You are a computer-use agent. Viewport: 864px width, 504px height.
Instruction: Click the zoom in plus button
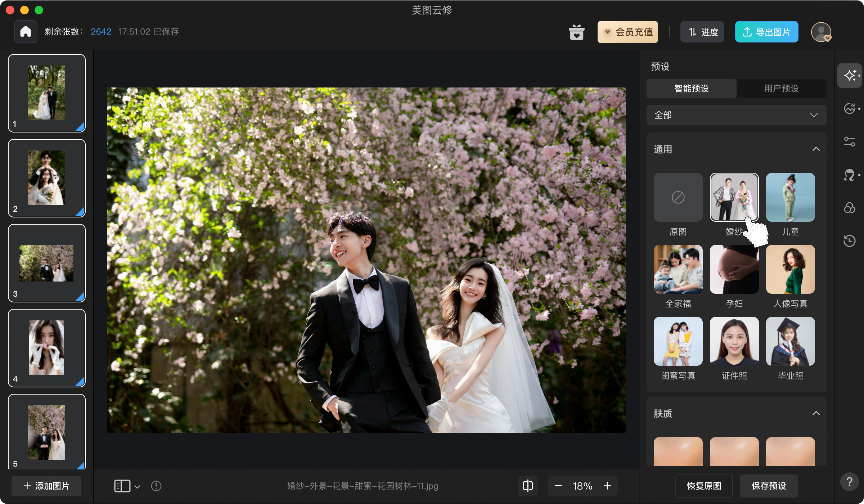click(607, 486)
